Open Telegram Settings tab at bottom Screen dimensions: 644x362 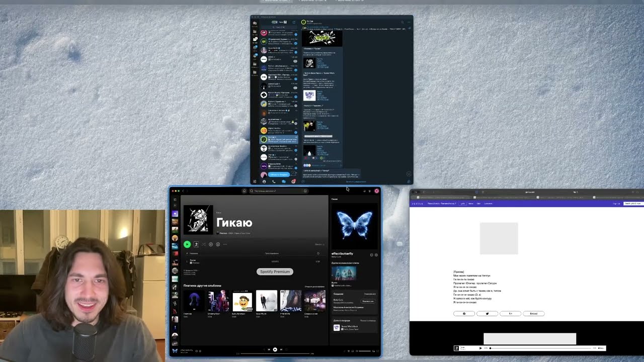pyautogui.click(x=293, y=182)
